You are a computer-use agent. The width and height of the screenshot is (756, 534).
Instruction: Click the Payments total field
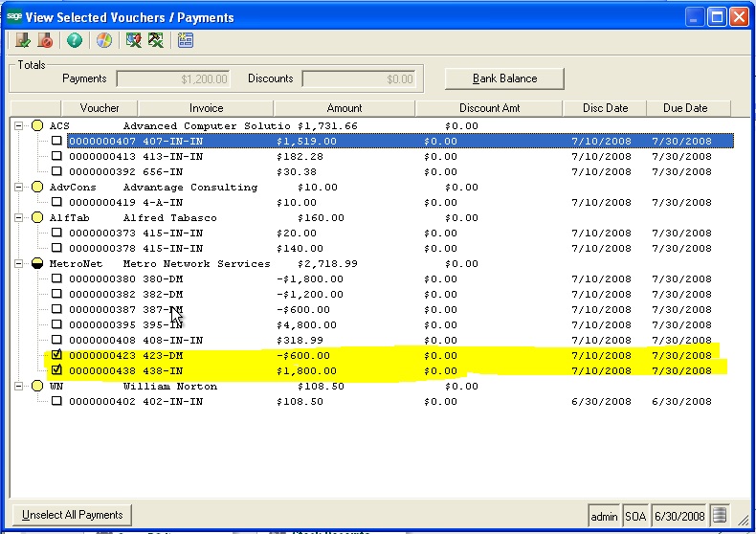173,79
